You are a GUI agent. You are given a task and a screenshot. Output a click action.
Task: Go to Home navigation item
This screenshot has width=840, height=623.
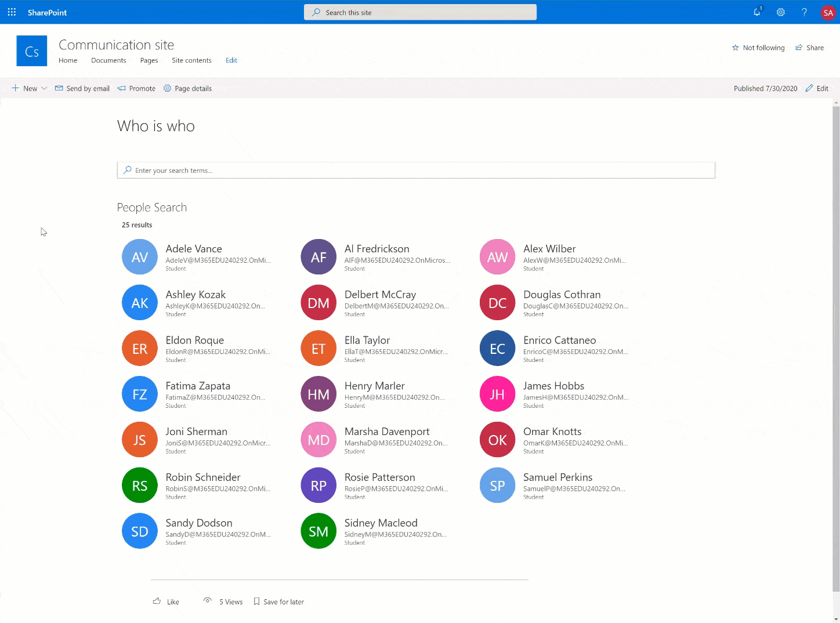click(x=68, y=60)
